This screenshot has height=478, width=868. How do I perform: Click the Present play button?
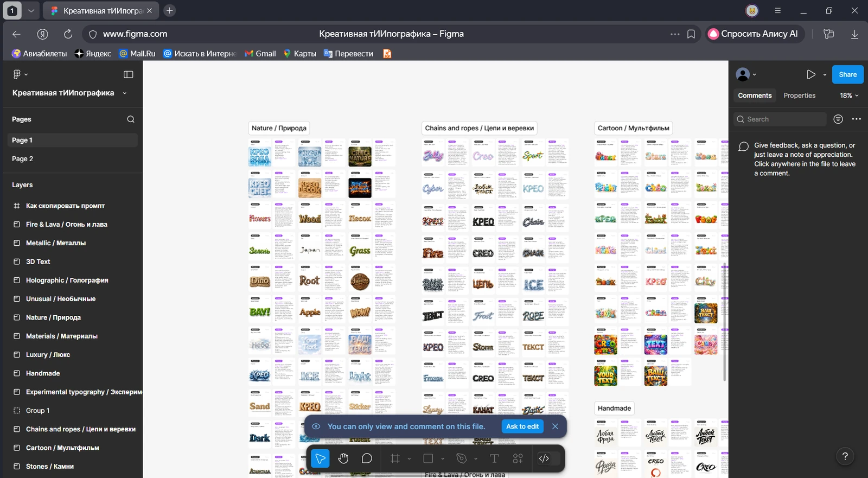(811, 75)
